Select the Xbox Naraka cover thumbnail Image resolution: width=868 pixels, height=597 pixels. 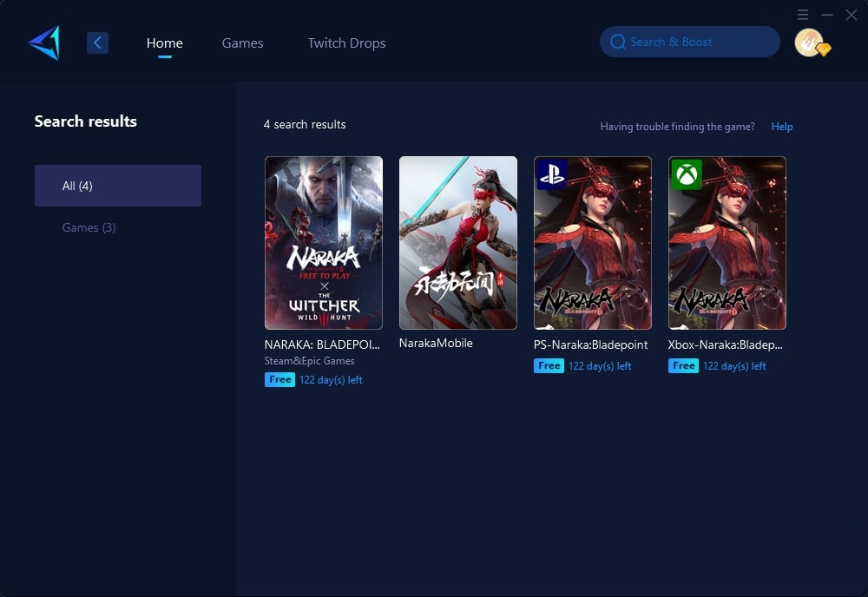(727, 243)
